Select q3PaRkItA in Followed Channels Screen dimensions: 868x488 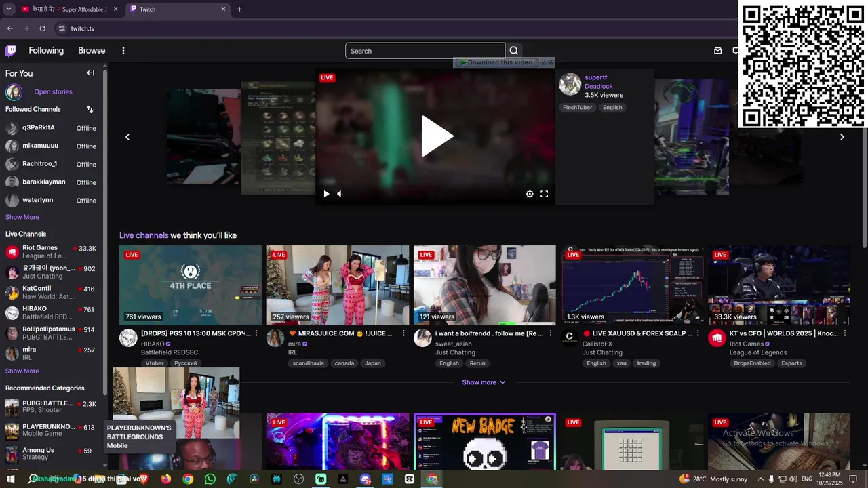(51, 128)
